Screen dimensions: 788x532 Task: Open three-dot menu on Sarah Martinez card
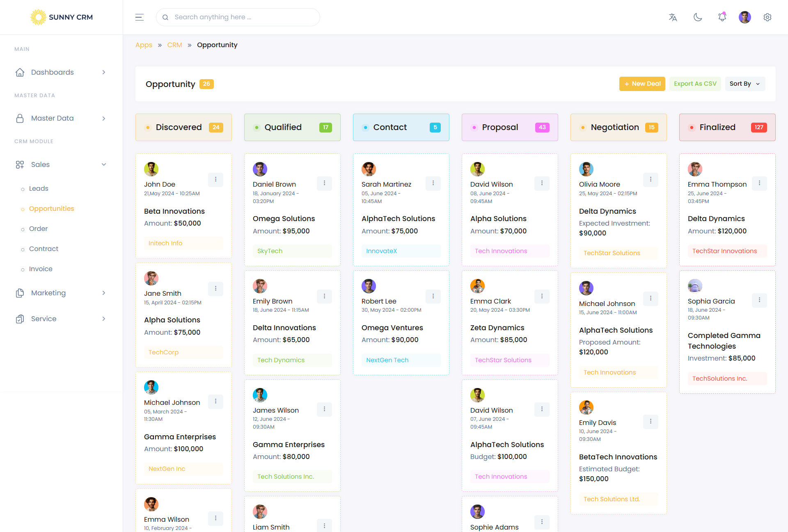pos(433,183)
